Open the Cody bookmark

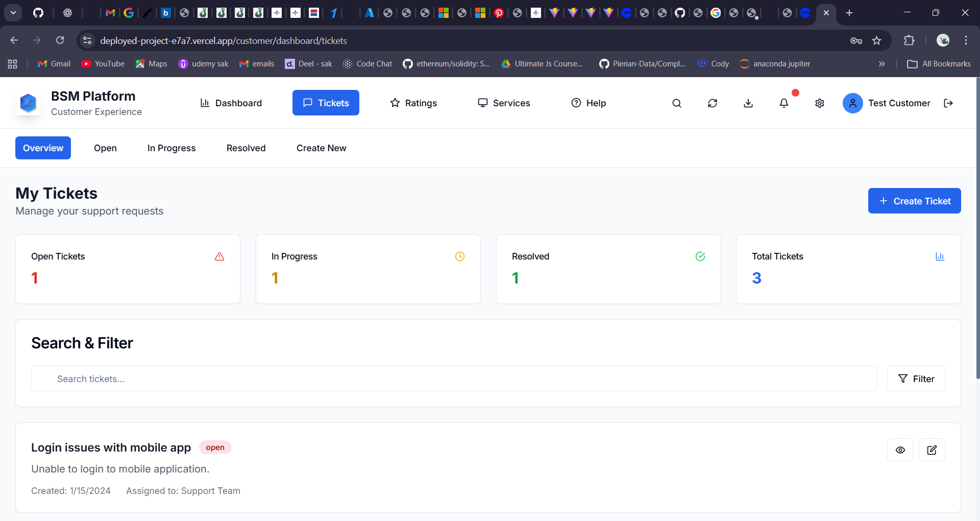(x=713, y=64)
